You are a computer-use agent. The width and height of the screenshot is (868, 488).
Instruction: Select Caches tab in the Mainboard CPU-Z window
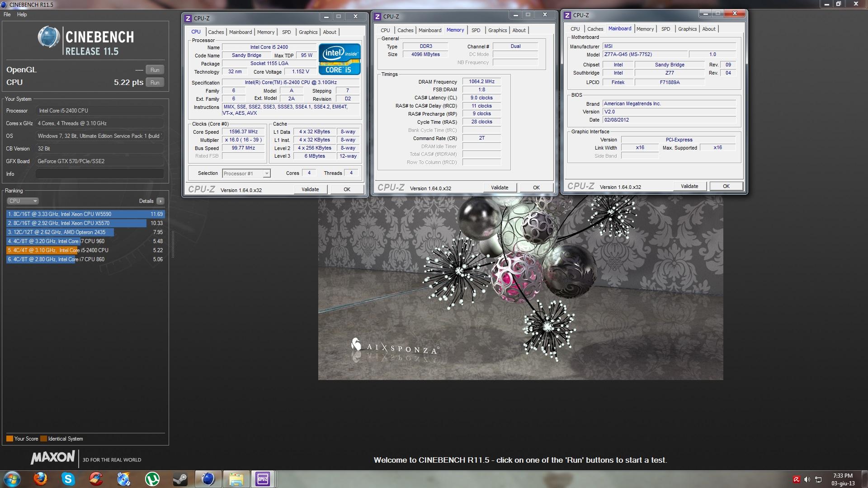click(595, 29)
